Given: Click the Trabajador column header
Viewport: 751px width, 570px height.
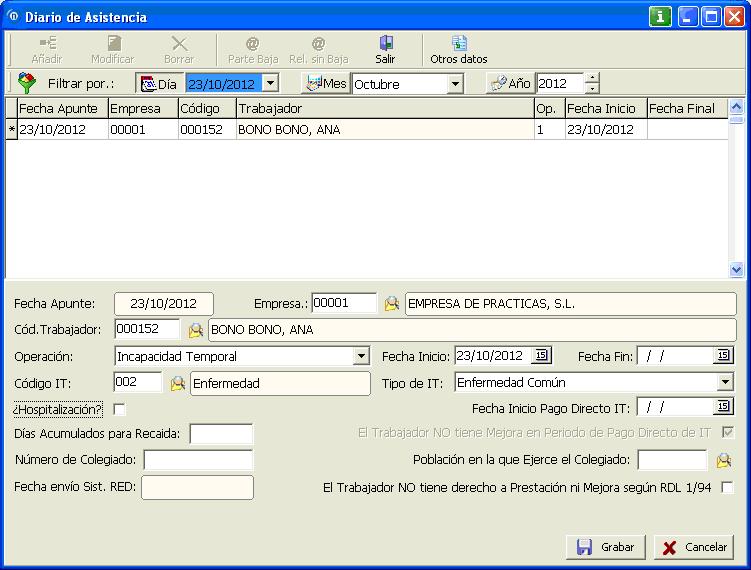Looking at the screenshot, I should click(x=385, y=109).
